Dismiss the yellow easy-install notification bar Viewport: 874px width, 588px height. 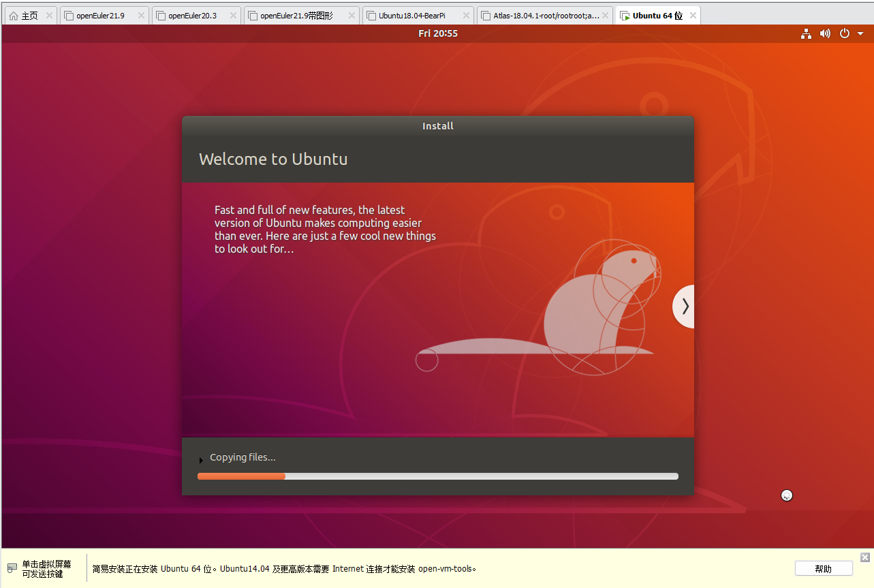pyautogui.click(x=865, y=557)
